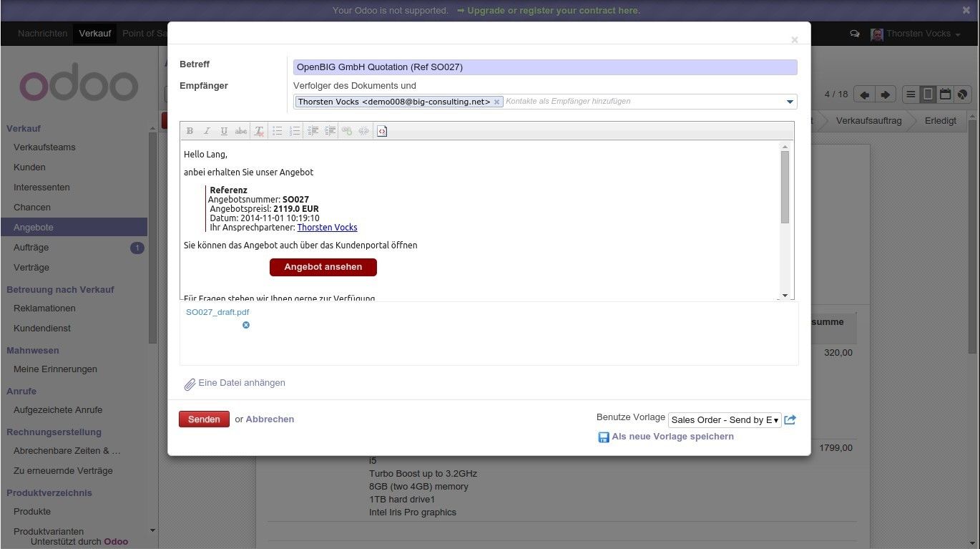The image size is (980, 549).
Task: Toggle bold formatting in the editor toolbar
Action: click(190, 131)
